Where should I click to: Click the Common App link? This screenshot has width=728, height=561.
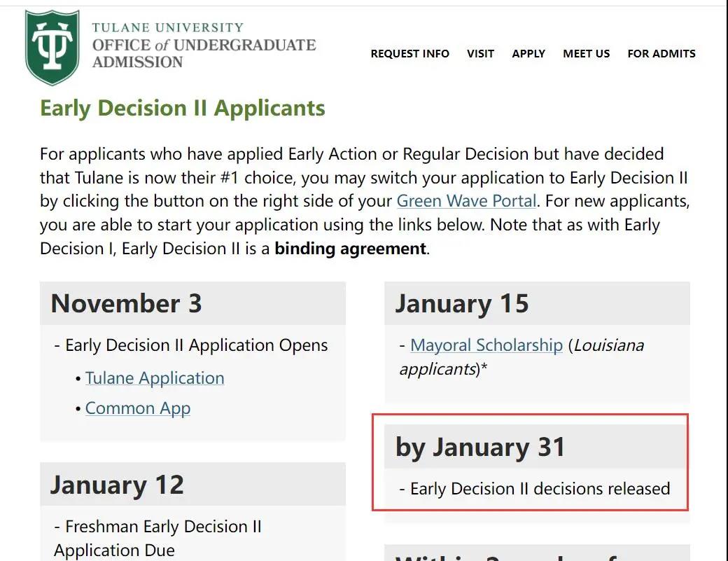pyautogui.click(x=138, y=408)
